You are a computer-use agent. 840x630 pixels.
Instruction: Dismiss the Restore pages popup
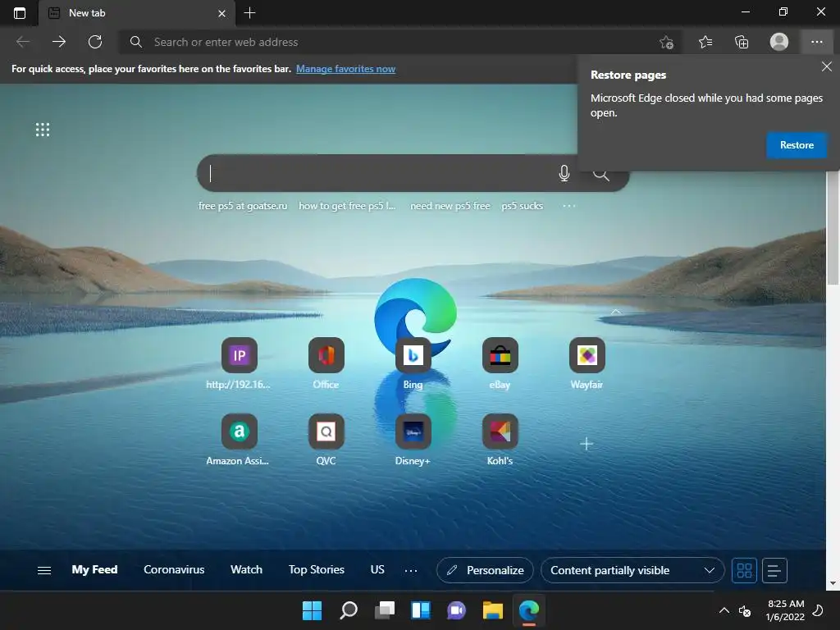pos(827,66)
